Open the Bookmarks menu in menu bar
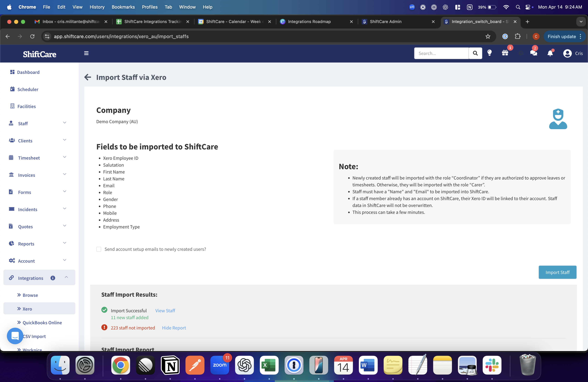 click(x=123, y=7)
